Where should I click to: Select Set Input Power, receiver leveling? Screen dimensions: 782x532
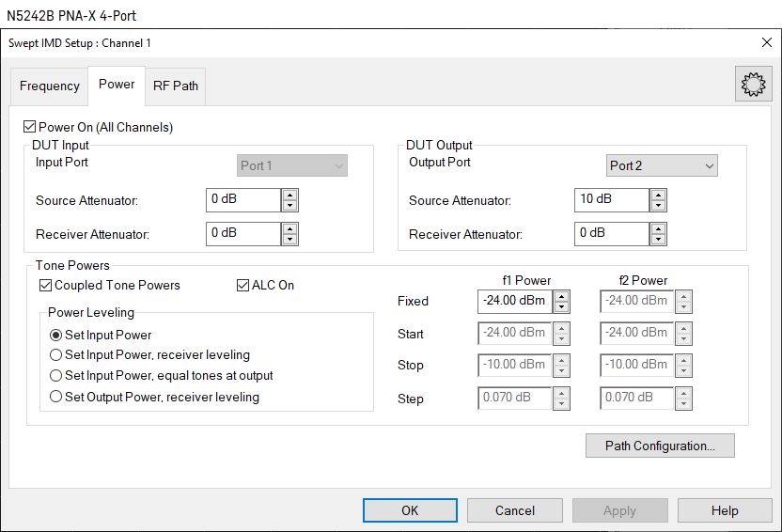(x=56, y=355)
